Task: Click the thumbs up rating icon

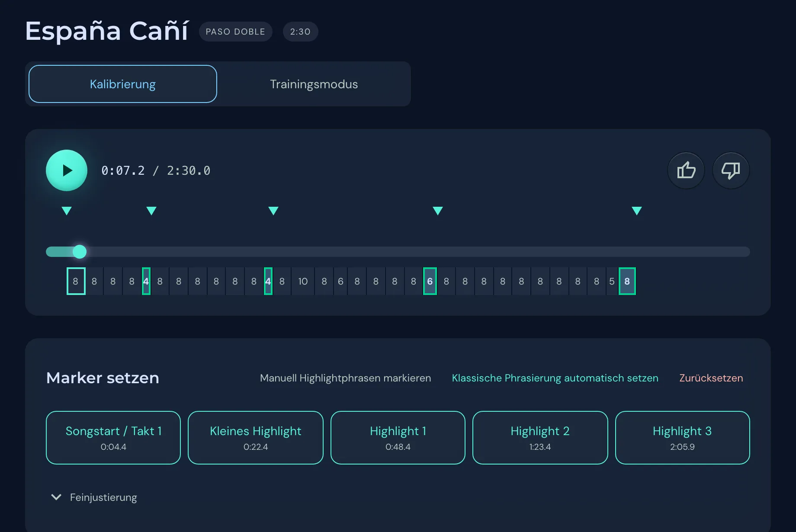Action: pos(686,170)
